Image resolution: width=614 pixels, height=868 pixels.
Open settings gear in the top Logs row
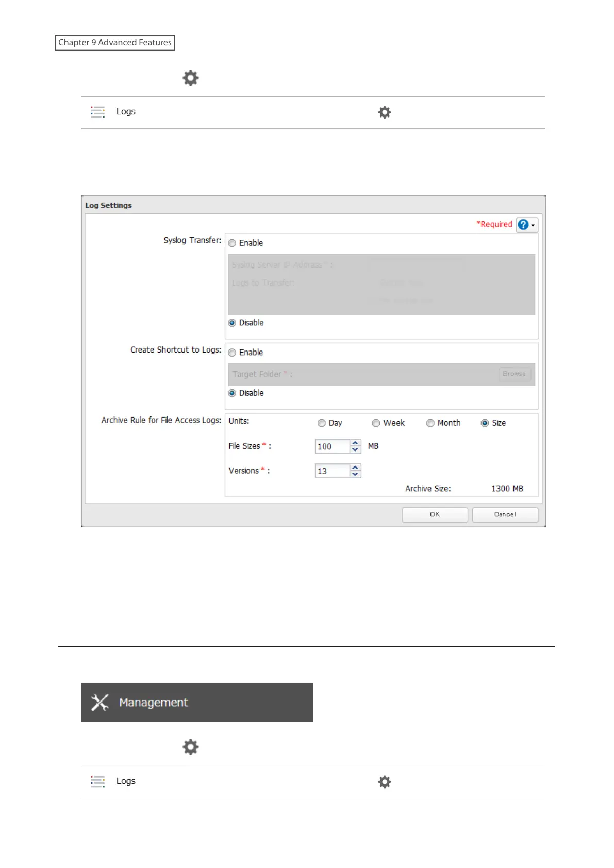(385, 112)
